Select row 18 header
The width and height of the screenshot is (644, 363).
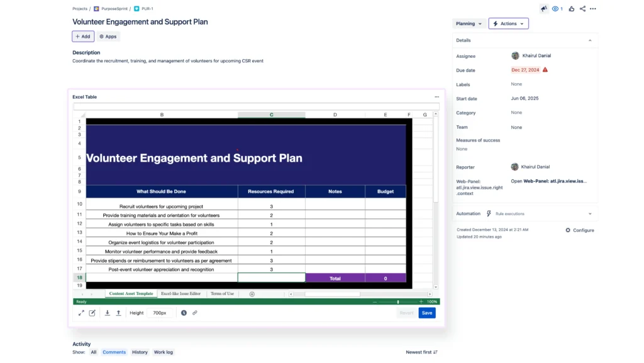[79, 278]
